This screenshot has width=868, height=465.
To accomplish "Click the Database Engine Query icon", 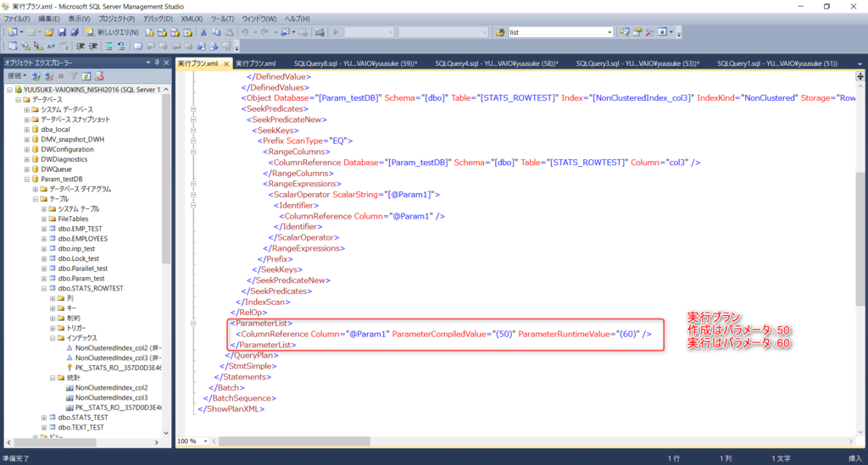I will [149, 32].
